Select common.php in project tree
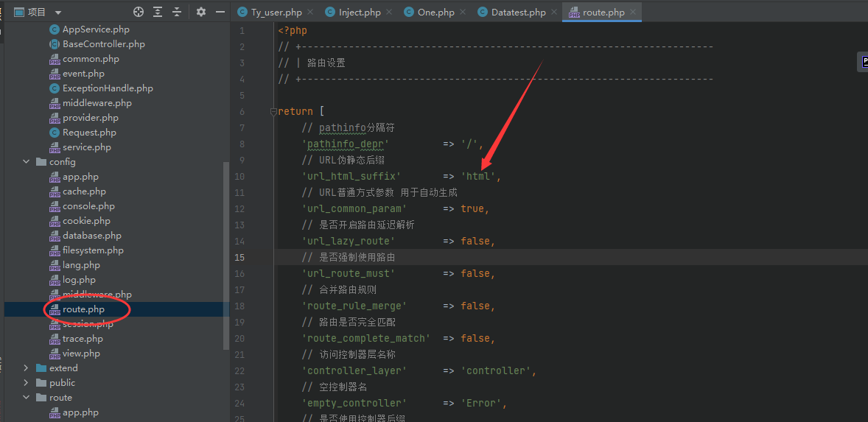Image resolution: width=868 pixels, height=422 pixels. pyautogui.click(x=91, y=59)
